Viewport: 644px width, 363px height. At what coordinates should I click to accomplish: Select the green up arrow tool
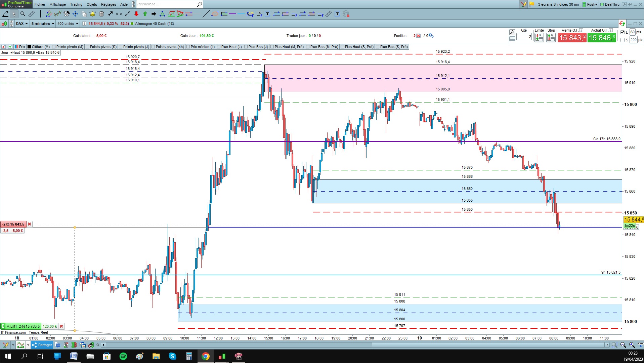point(145,14)
